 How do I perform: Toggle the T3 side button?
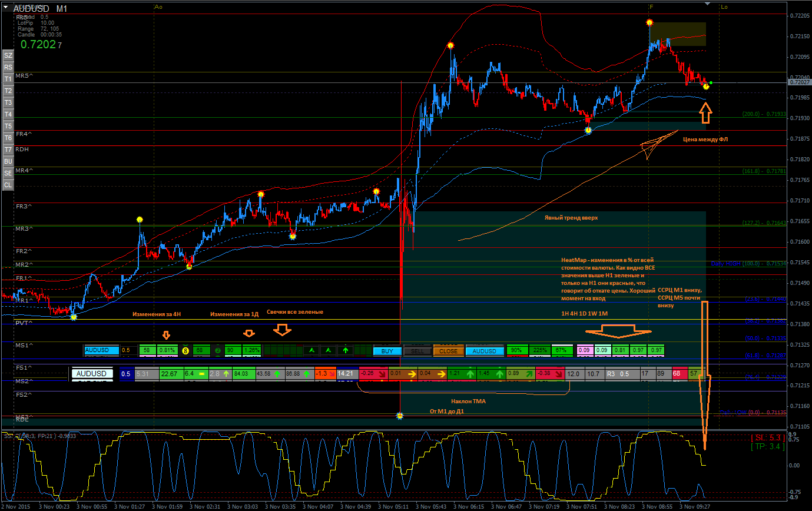(8, 102)
